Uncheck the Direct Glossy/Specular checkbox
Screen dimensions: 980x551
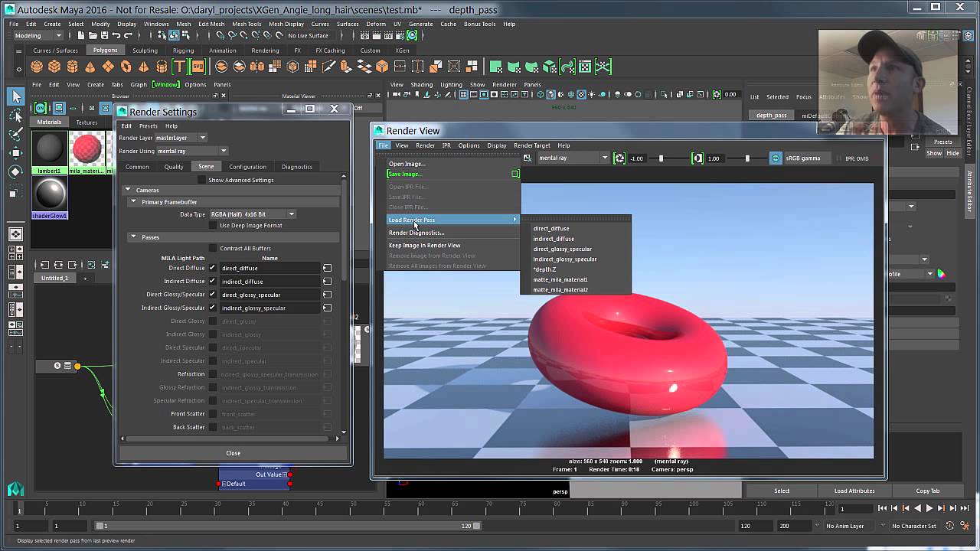212,294
